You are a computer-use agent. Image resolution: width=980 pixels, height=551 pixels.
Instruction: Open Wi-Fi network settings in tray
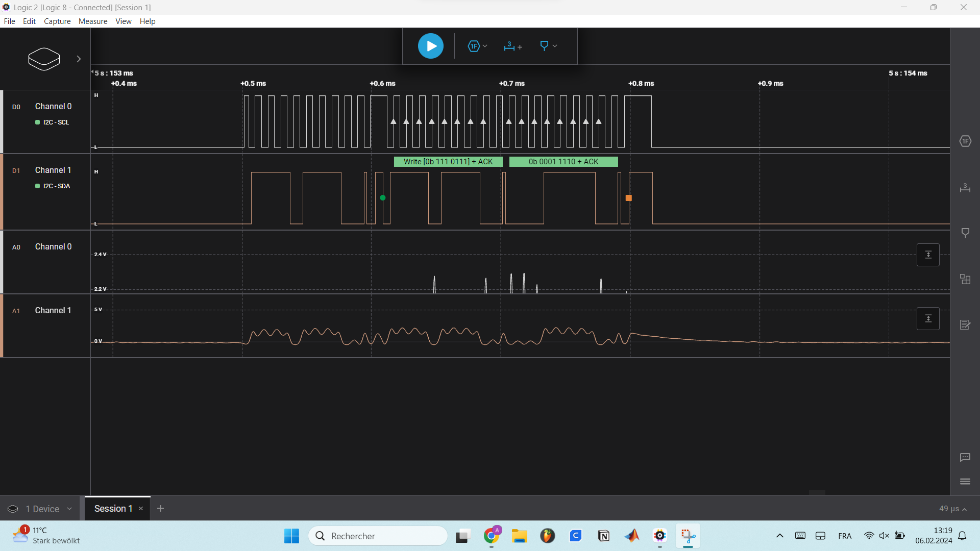click(869, 536)
